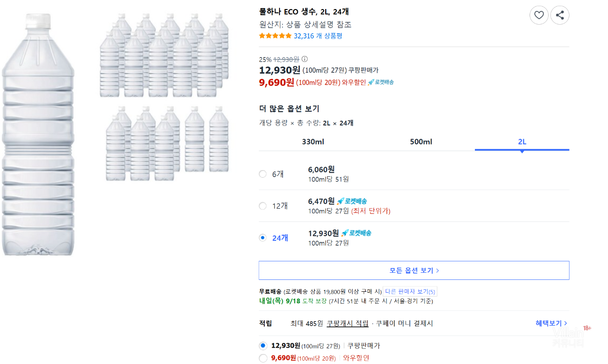Click the 쿠팡캐시 적립 link
The width and height of the screenshot is (608, 364).
(x=347, y=323)
